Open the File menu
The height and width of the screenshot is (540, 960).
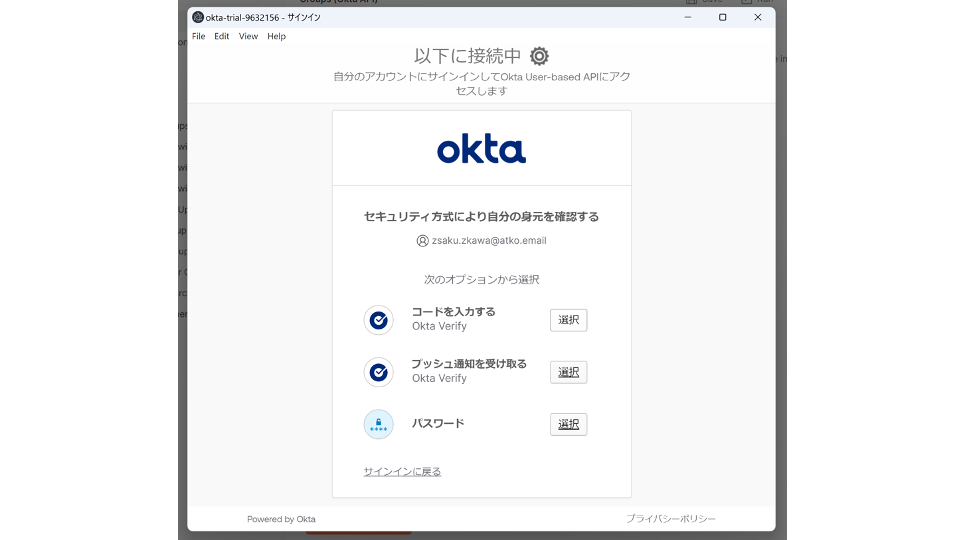point(198,36)
